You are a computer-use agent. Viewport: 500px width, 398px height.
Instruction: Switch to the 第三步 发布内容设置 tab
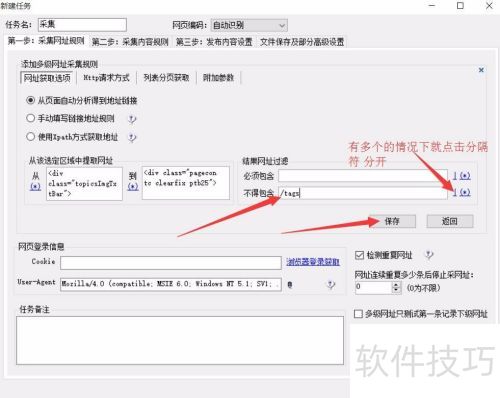tap(214, 42)
